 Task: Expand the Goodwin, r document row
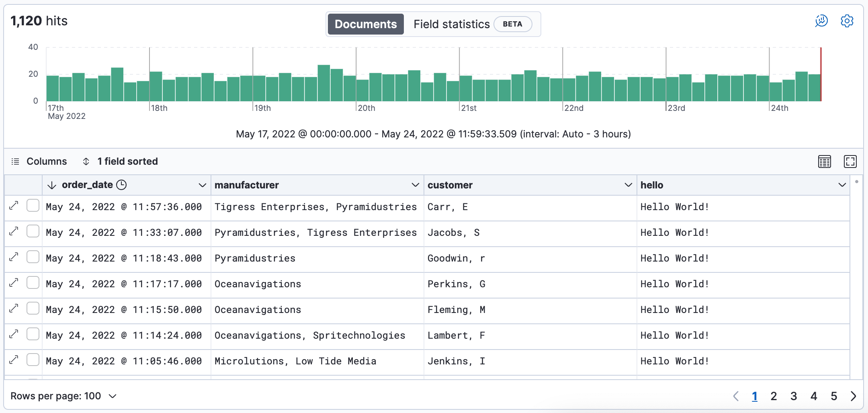click(14, 257)
